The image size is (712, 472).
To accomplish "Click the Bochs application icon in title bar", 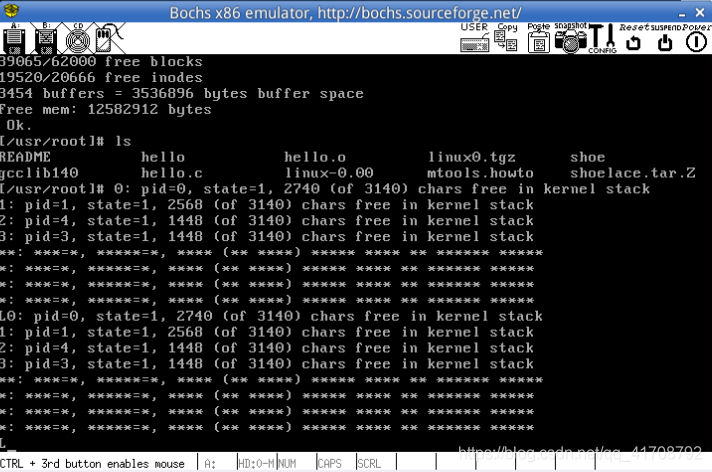I will coord(11,10).
